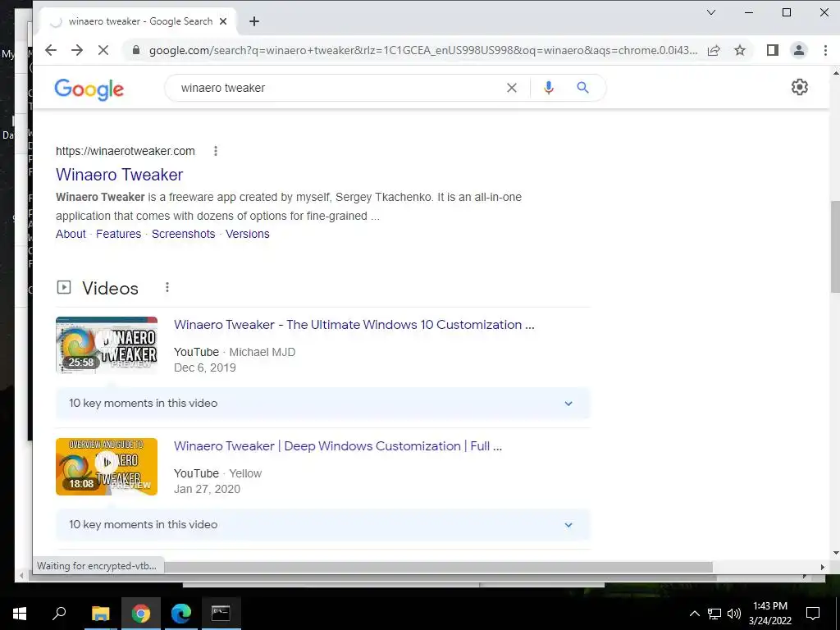
Task: Open the Screenshots sitelink
Action: pyautogui.click(x=183, y=234)
